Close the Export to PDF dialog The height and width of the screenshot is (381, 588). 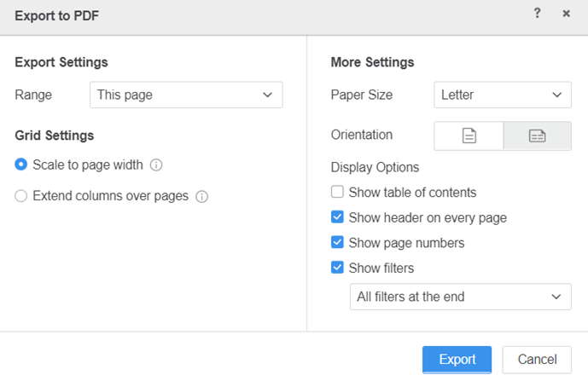[x=566, y=14]
